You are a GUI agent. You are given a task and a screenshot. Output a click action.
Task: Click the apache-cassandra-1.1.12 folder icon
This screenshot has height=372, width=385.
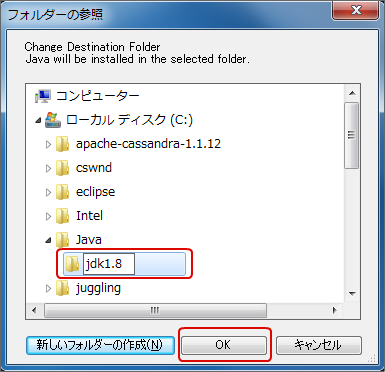(x=62, y=144)
